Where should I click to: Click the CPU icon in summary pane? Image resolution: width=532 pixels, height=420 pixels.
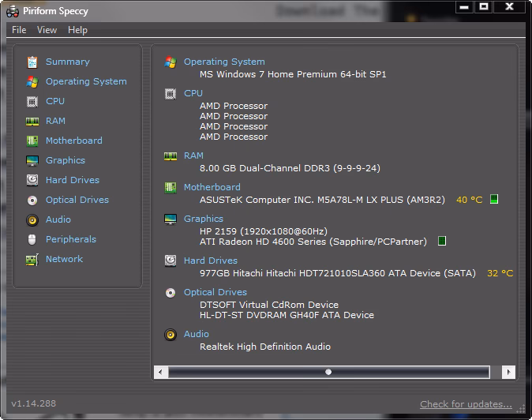point(170,94)
